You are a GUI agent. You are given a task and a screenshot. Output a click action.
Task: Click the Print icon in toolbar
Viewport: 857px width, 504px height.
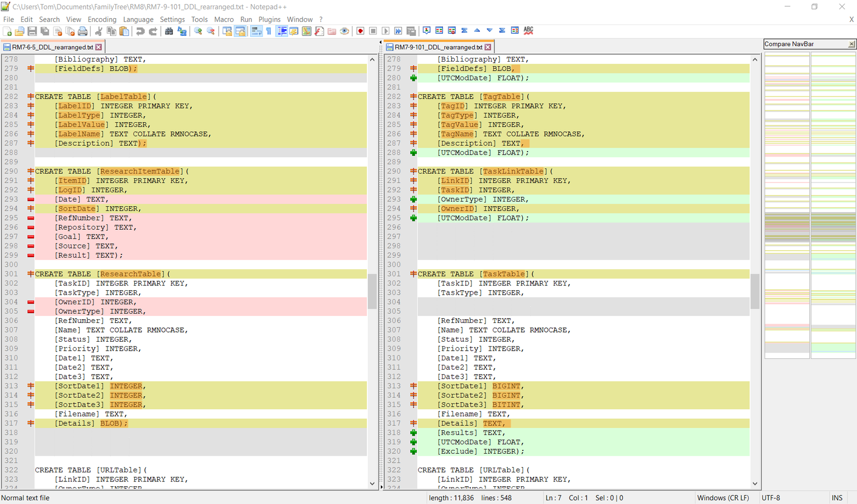(x=82, y=31)
